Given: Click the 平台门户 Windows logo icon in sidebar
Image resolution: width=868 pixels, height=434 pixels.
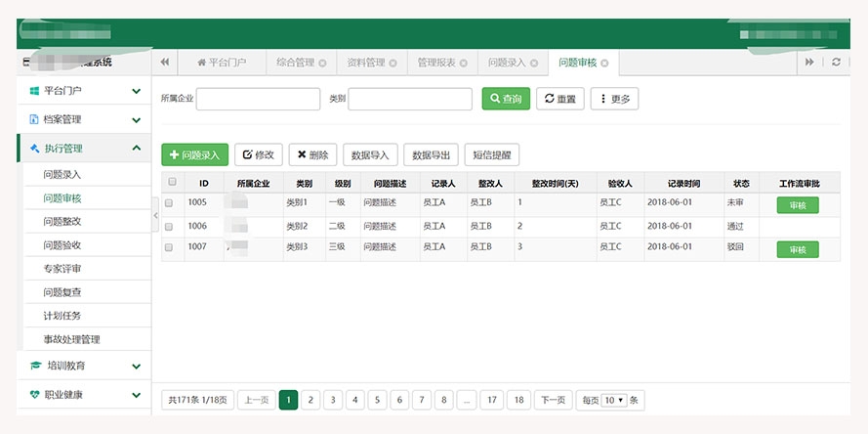Looking at the screenshot, I should pyautogui.click(x=34, y=91).
